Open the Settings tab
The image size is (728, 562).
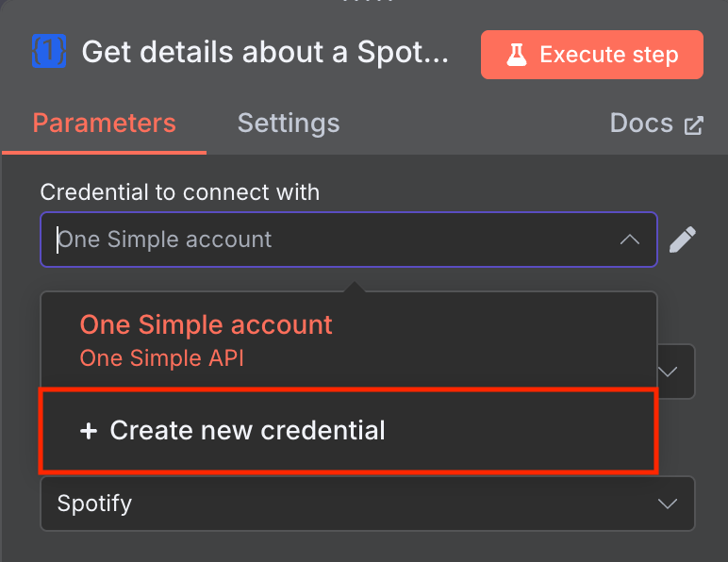click(288, 124)
